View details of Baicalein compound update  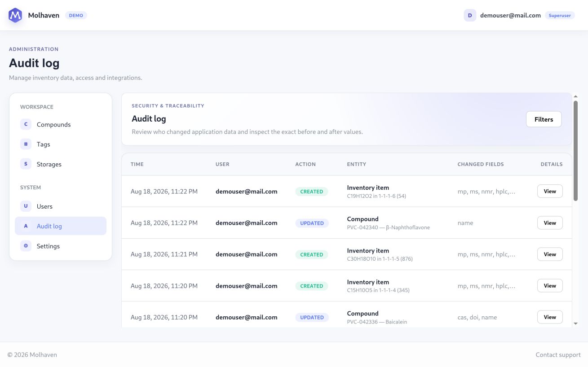click(550, 317)
